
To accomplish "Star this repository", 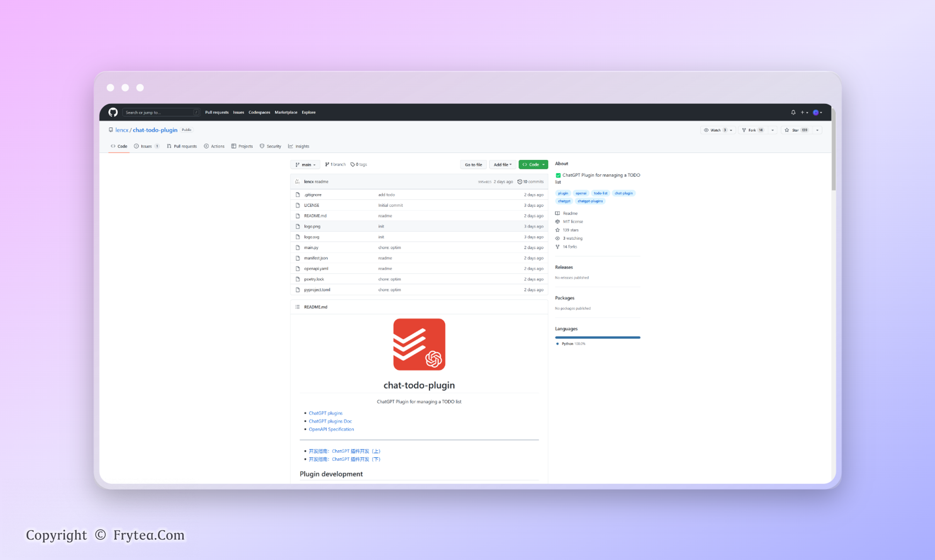I will pyautogui.click(x=794, y=130).
